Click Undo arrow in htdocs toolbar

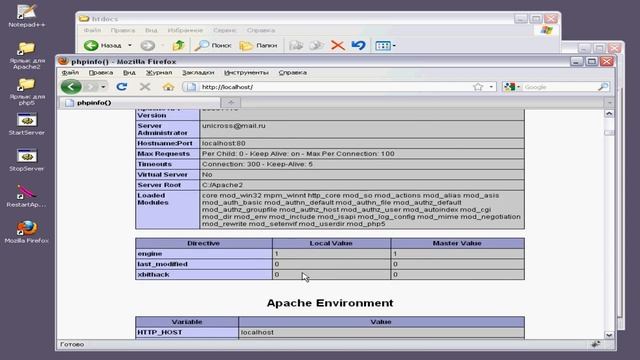click(358, 45)
